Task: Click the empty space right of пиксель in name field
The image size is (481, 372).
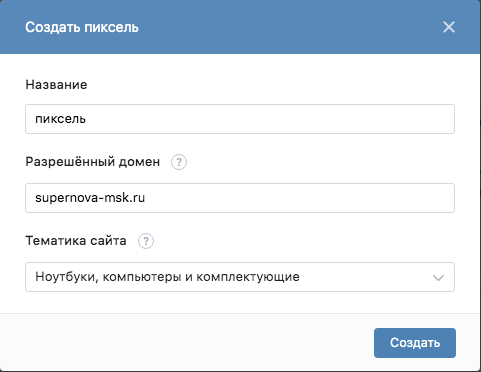Action: (x=267, y=119)
